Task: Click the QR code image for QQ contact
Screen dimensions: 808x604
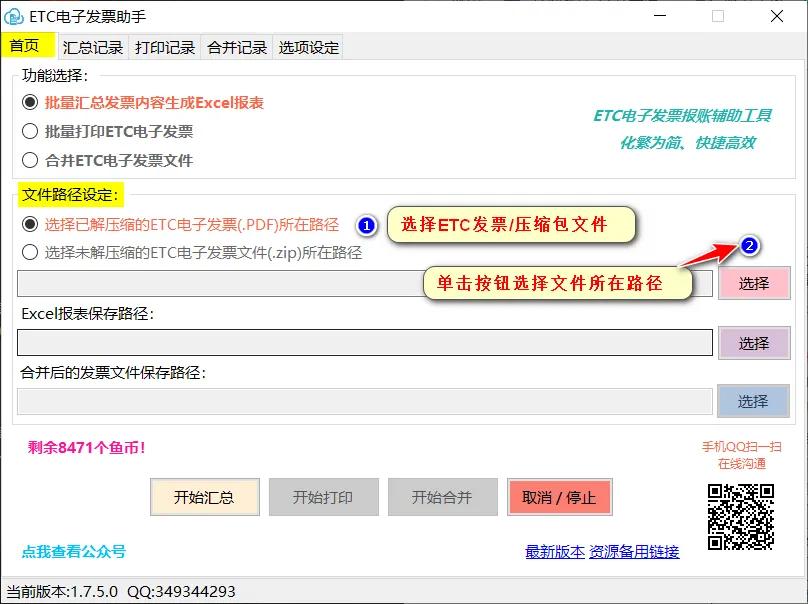Action: point(740,516)
